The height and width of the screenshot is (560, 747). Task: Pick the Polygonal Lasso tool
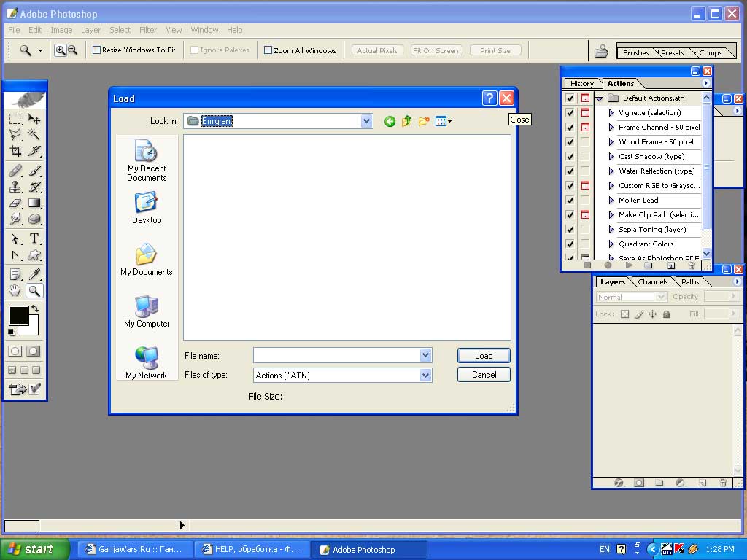click(15, 135)
